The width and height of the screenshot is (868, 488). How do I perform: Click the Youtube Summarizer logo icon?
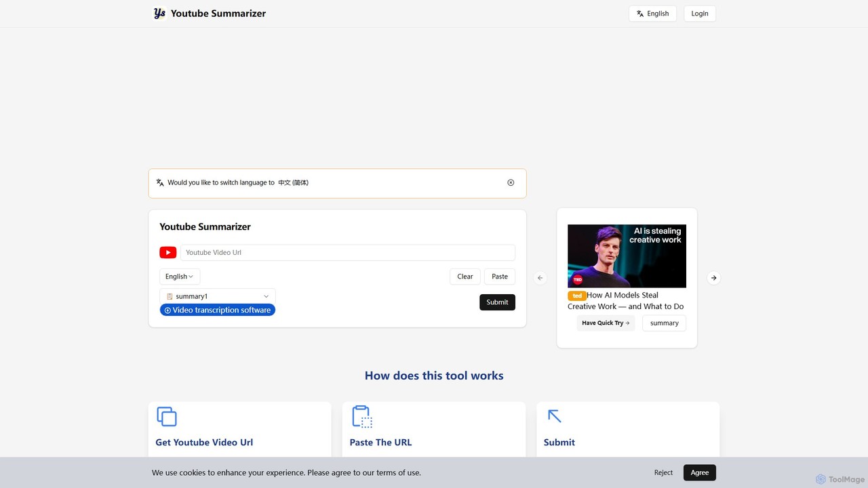[x=159, y=14]
